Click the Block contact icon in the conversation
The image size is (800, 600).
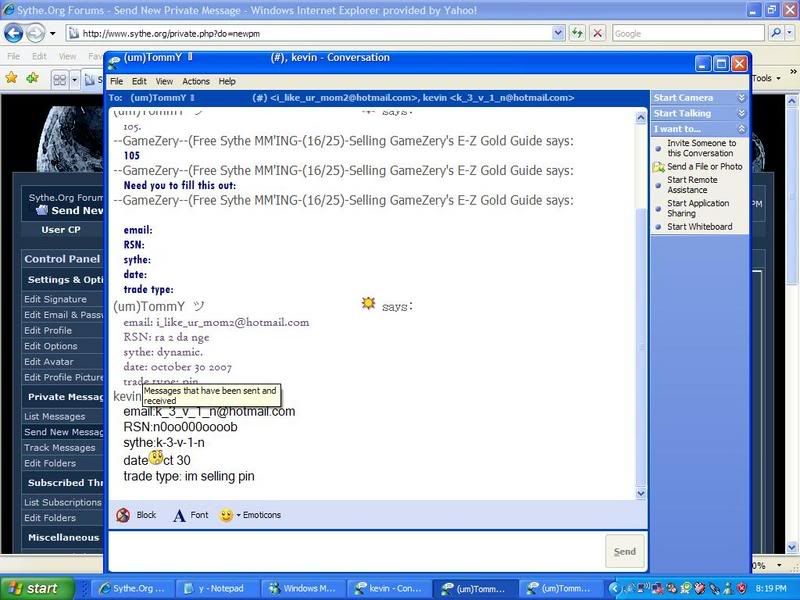pyautogui.click(x=123, y=515)
